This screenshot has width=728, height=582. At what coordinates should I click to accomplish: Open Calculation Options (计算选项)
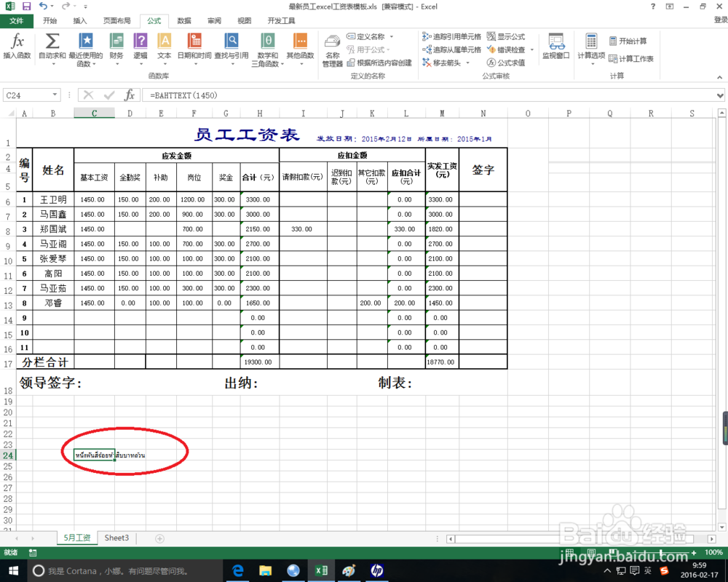coord(591,48)
